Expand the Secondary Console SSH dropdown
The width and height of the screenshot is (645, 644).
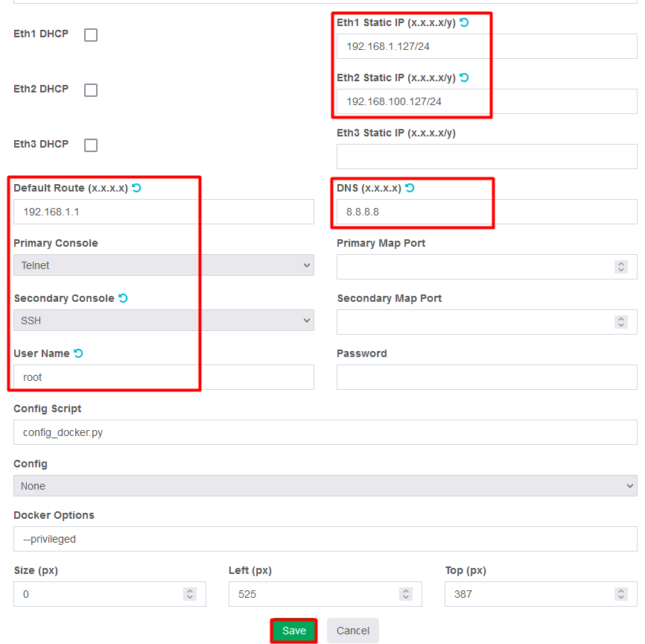[164, 321]
